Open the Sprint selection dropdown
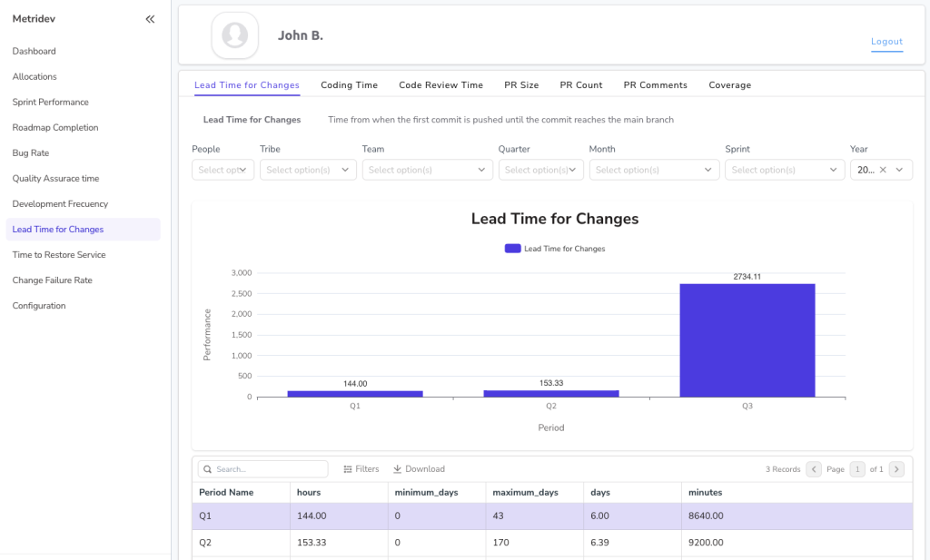 point(785,169)
